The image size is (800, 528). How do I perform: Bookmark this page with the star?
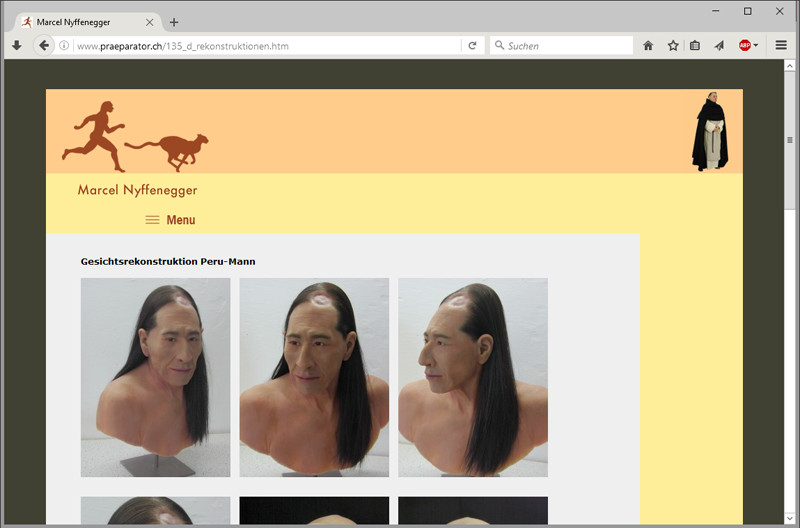(x=673, y=45)
